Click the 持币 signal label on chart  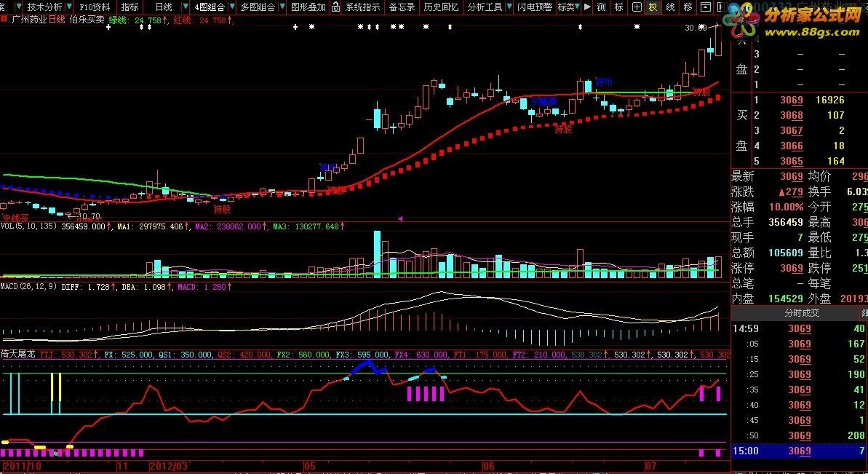click(604, 82)
